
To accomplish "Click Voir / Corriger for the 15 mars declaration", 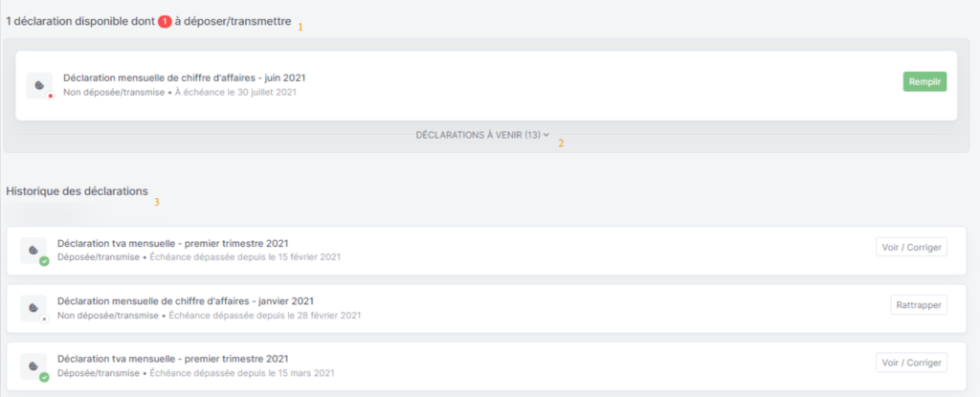I will tap(911, 363).
